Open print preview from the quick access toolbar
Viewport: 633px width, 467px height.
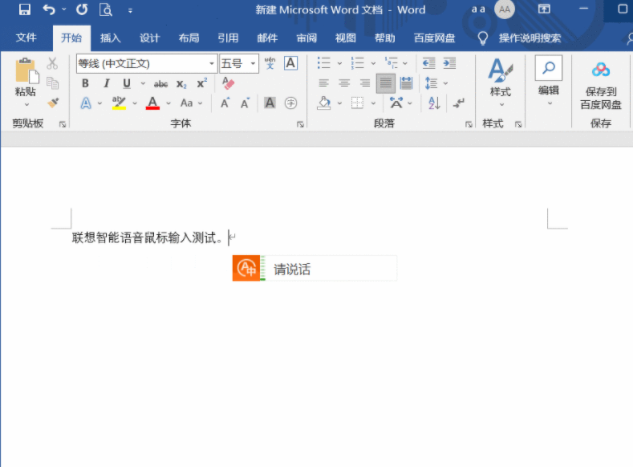(x=106, y=9)
